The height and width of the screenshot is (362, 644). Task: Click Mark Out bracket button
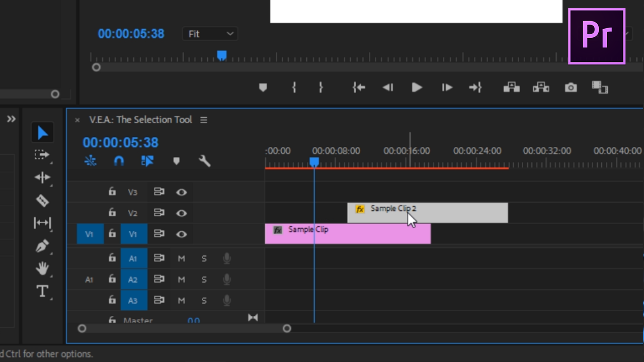point(320,87)
